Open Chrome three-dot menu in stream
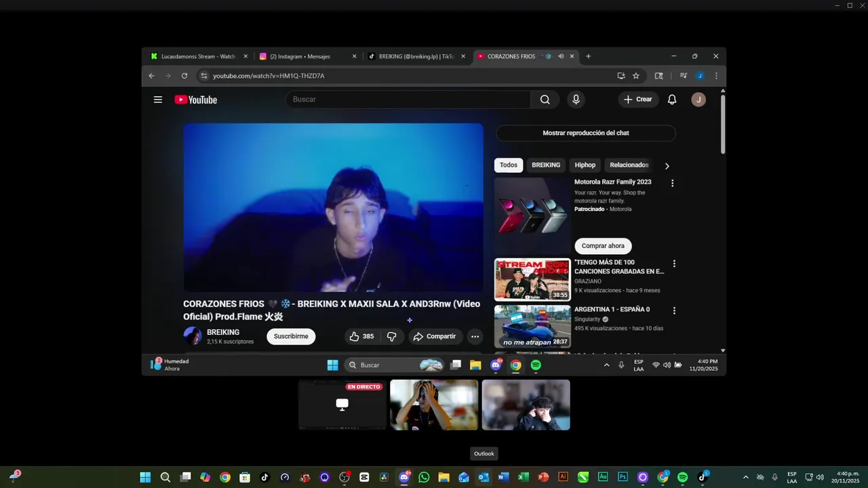Viewport: 868px width, 488px height. coord(716,76)
